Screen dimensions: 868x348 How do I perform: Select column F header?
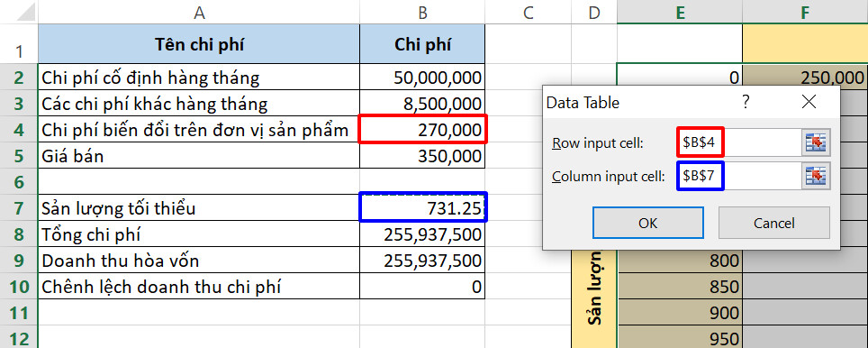click(805, 12)
